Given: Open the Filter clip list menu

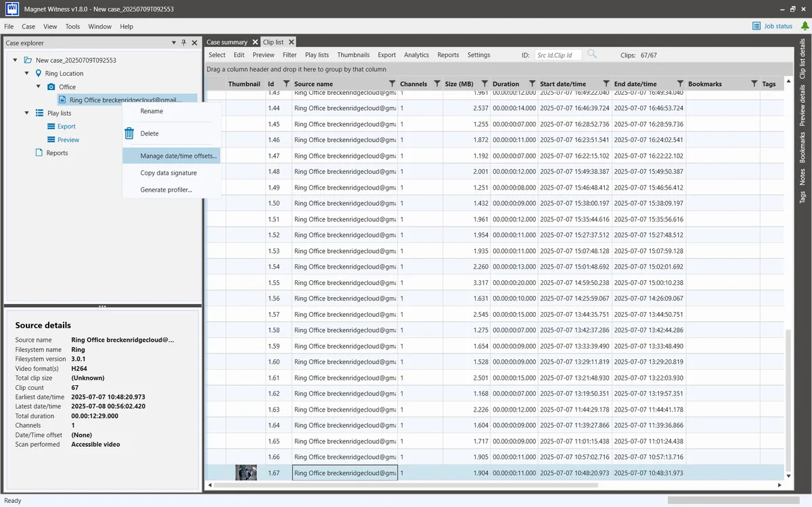Looking at the screenshot, I should [x=290, y=55].
